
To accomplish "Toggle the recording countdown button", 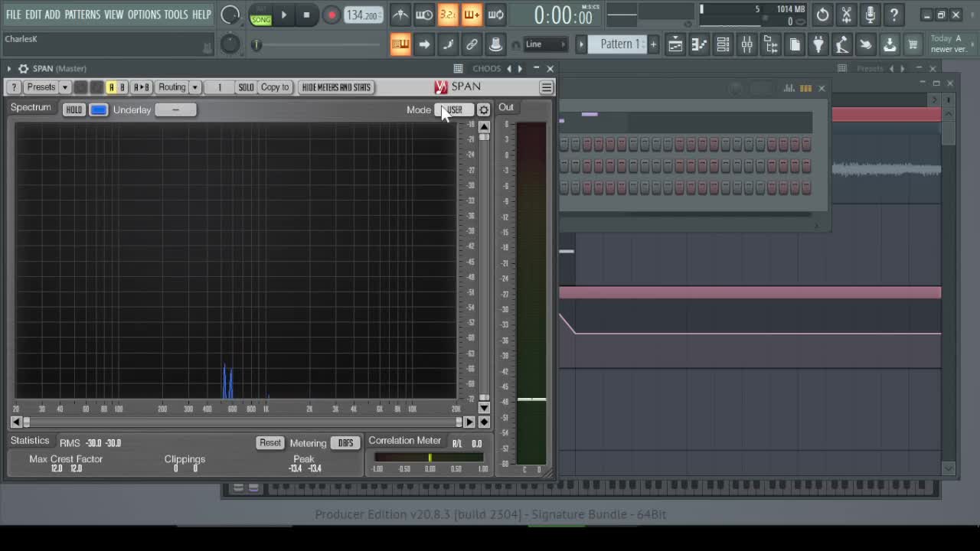I will (448, 15).
